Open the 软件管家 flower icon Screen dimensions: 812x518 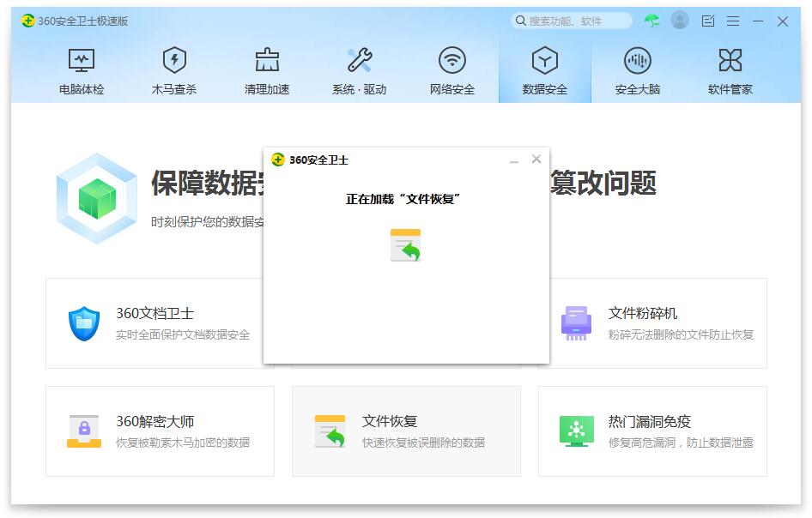(730, 60)
